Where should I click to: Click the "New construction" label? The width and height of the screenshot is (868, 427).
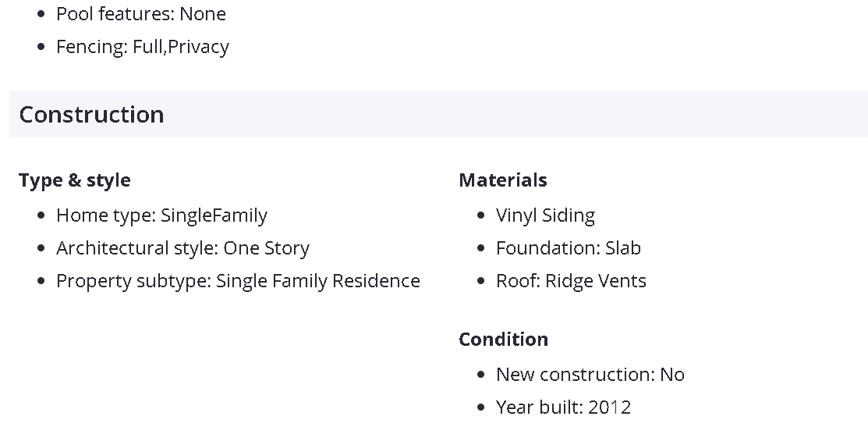coord(575,375)
